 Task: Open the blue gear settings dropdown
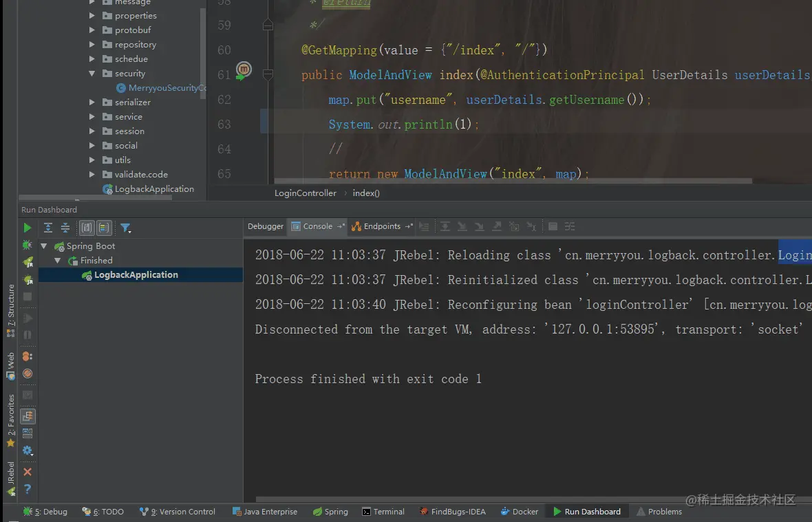tap(28, 450)
